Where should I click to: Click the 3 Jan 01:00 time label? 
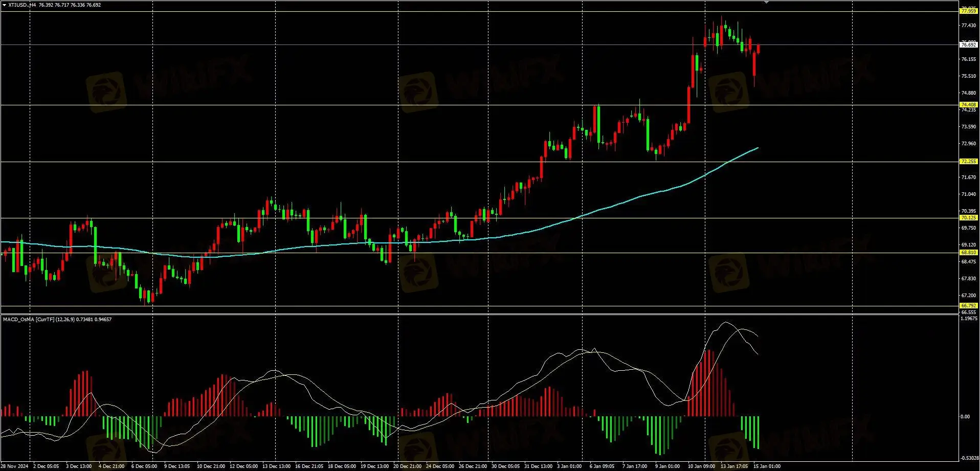click(x=569, y=466)
